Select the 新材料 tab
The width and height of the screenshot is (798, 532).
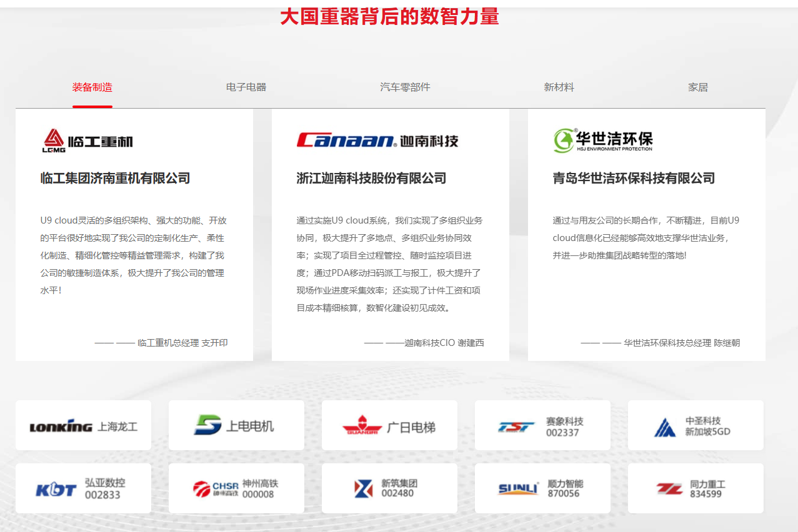559,87
